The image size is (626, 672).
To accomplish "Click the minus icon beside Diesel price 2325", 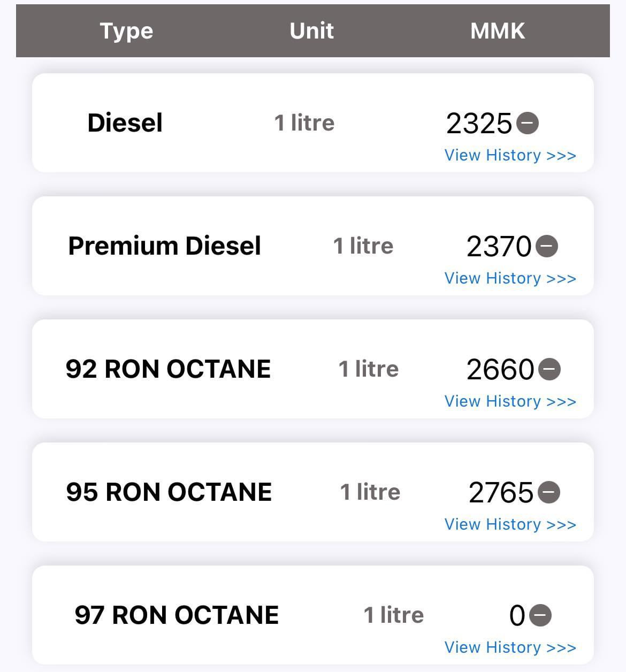I will (x=528, y=123).
